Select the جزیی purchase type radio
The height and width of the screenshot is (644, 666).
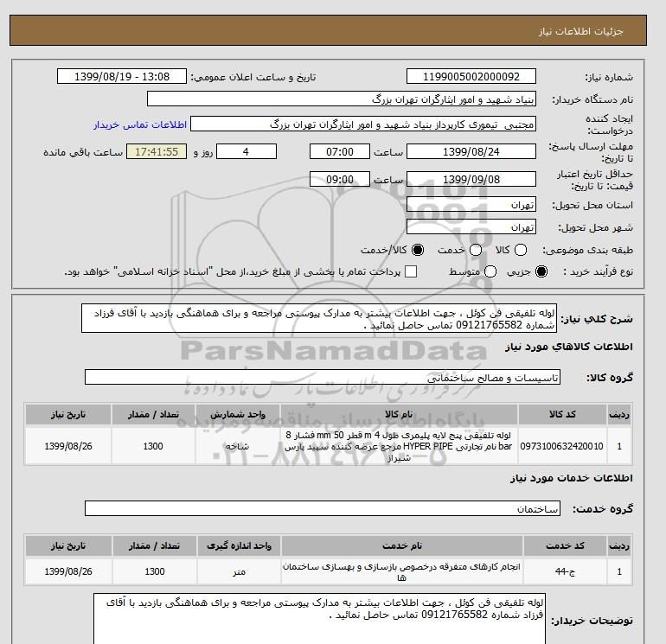[x=541, y=271]
